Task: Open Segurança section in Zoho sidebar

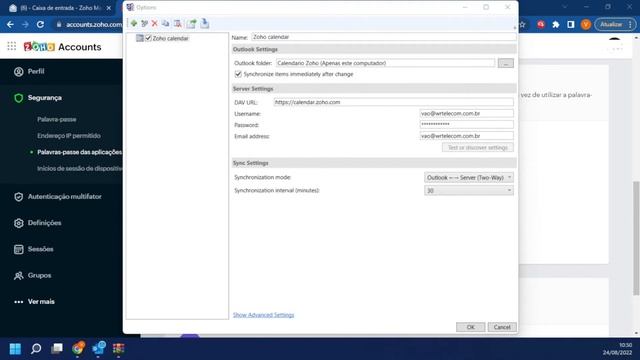Action: tap(44, 98)
